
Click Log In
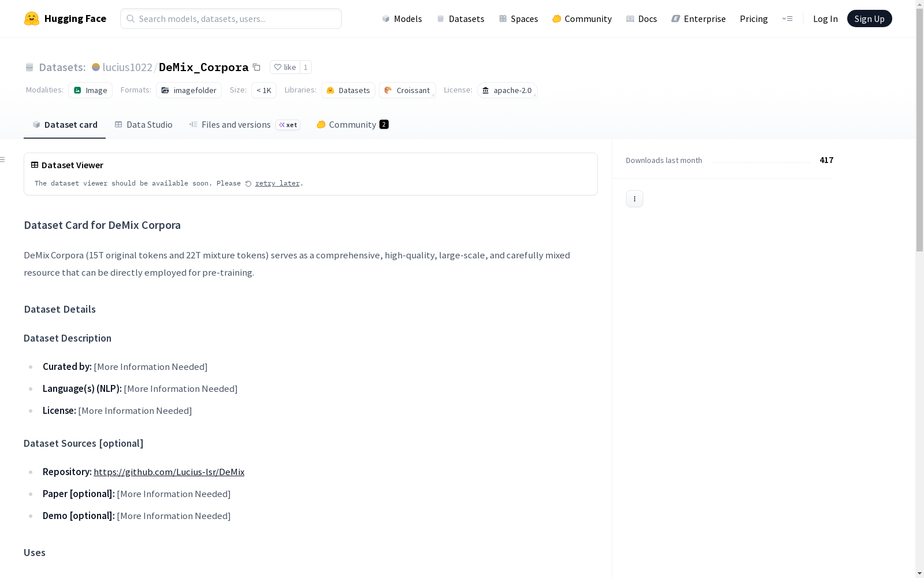pos(825,18)
